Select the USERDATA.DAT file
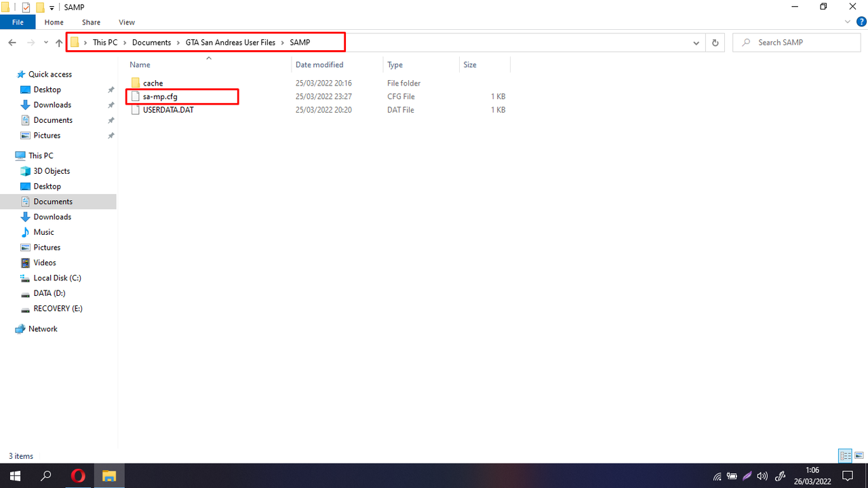Image resolution: width=868 pixels, height=488 pixels. click(x=168, y=109)
